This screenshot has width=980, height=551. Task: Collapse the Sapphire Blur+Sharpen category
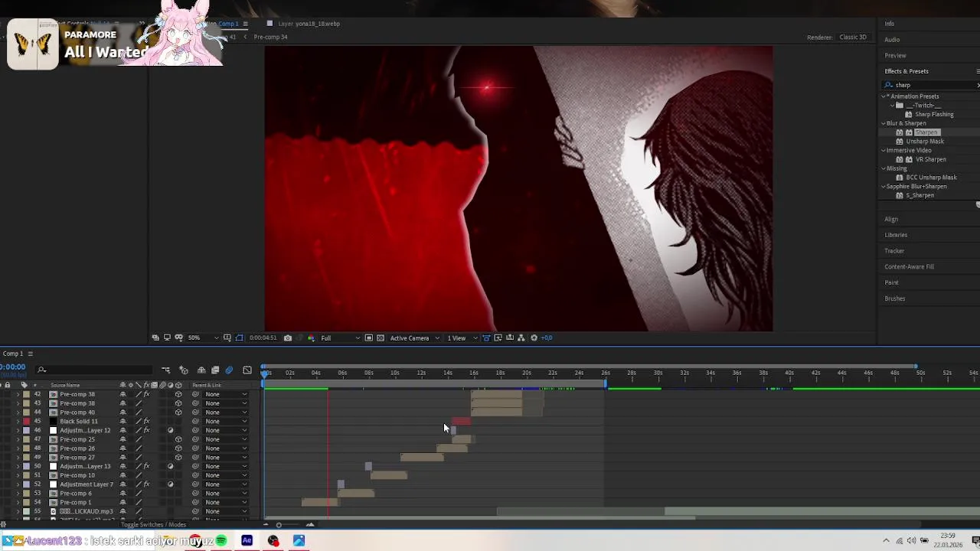884,187
